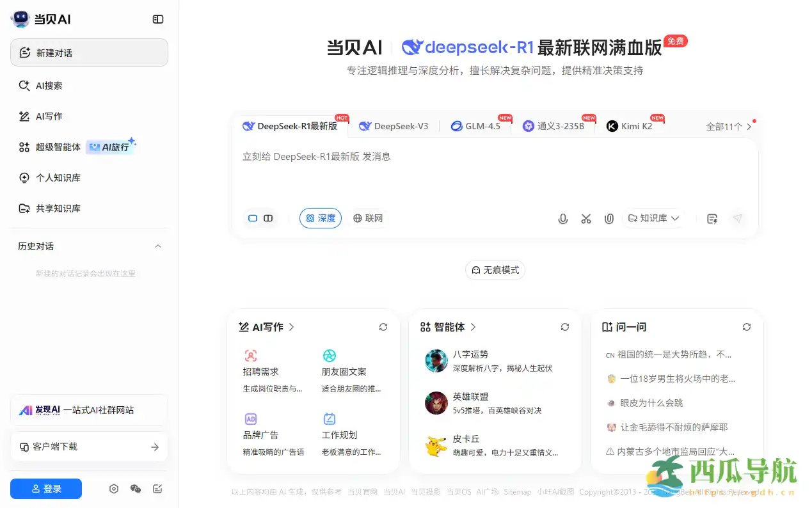
Task: Open the 知识库 dropdown
Action: [x=653, y=218]
